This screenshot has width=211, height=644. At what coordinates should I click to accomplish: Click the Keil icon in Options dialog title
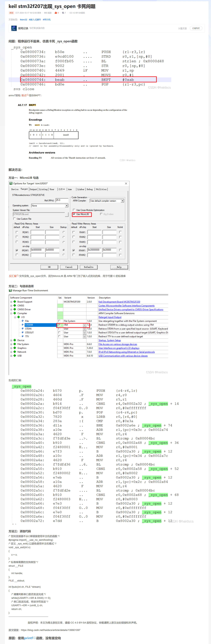tap(11, 183)
